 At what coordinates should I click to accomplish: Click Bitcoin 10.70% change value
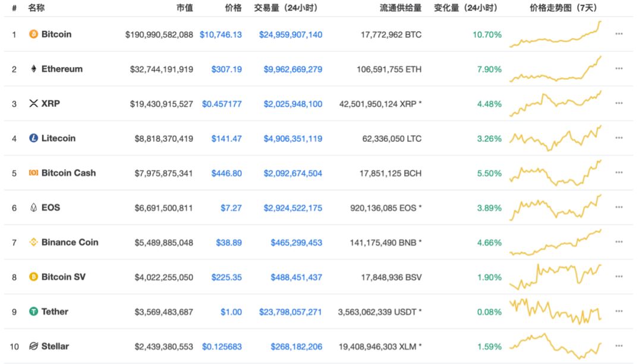pyautogui.click(x=487, y=35)
